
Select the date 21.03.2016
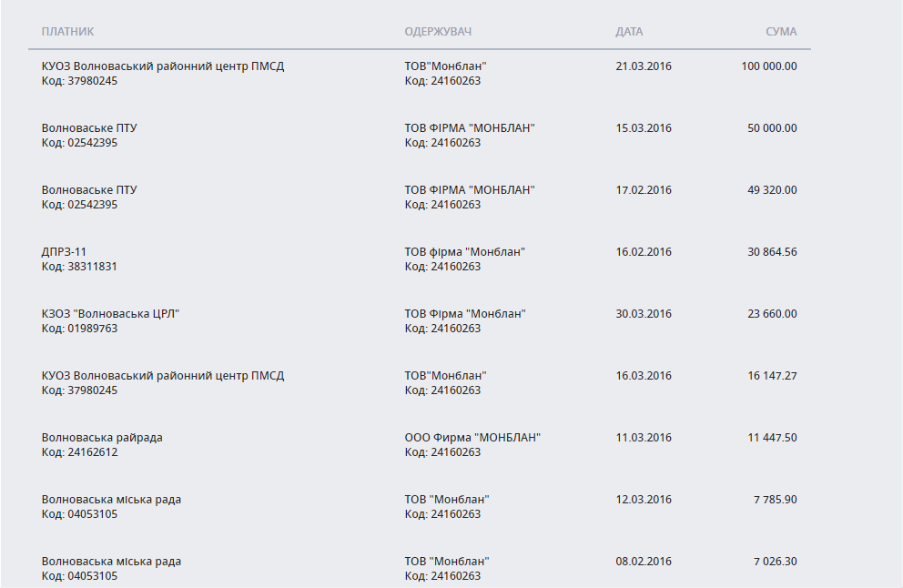[644, 66]
